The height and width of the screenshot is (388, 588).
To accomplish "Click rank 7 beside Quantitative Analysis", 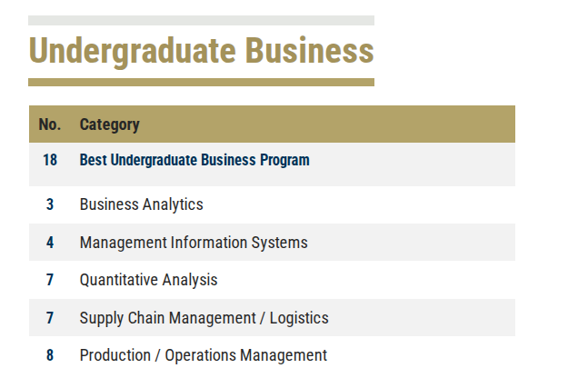I will [x=50, y=280].
